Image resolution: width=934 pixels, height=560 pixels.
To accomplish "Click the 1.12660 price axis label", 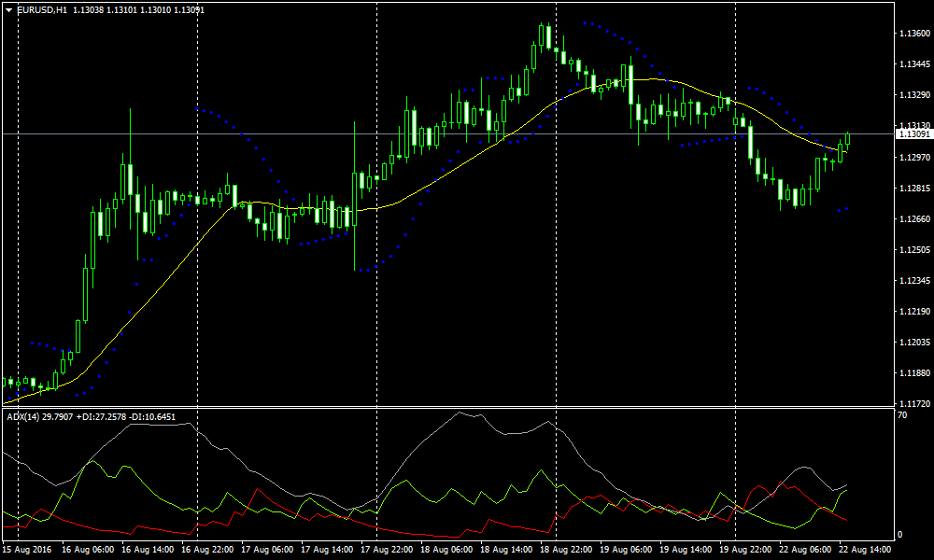I will pos(914,219).
